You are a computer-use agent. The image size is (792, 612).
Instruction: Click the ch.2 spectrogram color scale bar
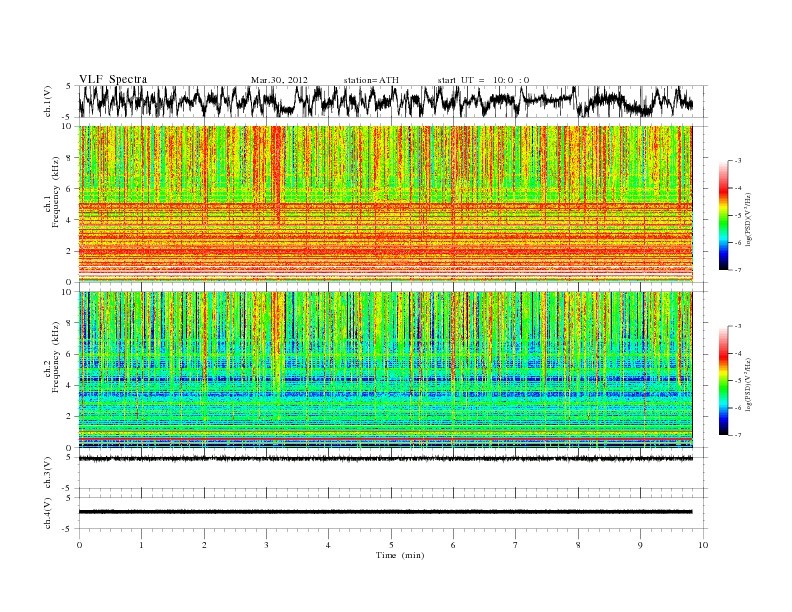pyautogui.click(x=724, y=381)
